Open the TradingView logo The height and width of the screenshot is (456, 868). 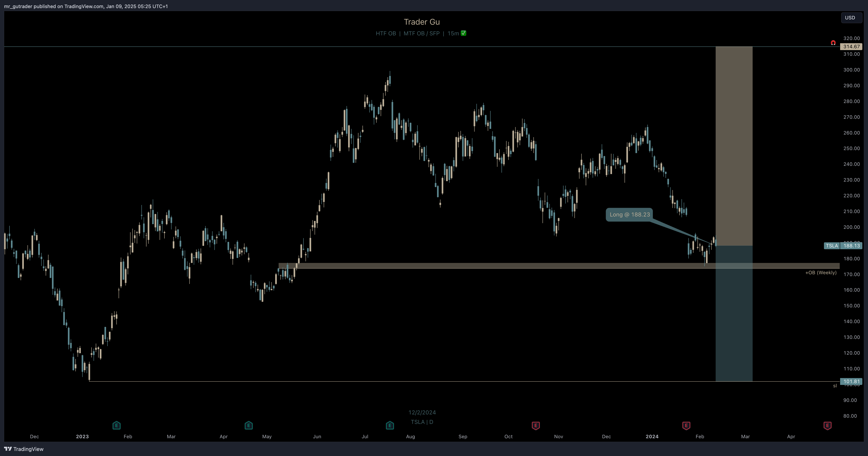(24, 449)
